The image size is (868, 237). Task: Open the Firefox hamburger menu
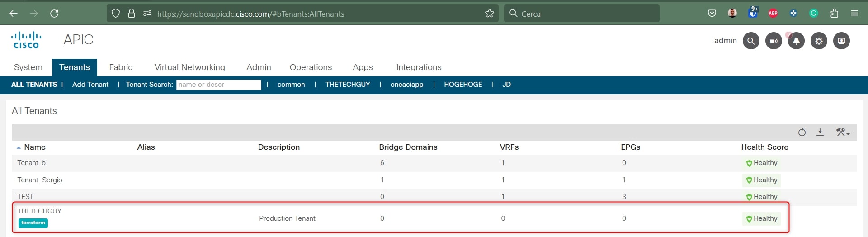854,14
